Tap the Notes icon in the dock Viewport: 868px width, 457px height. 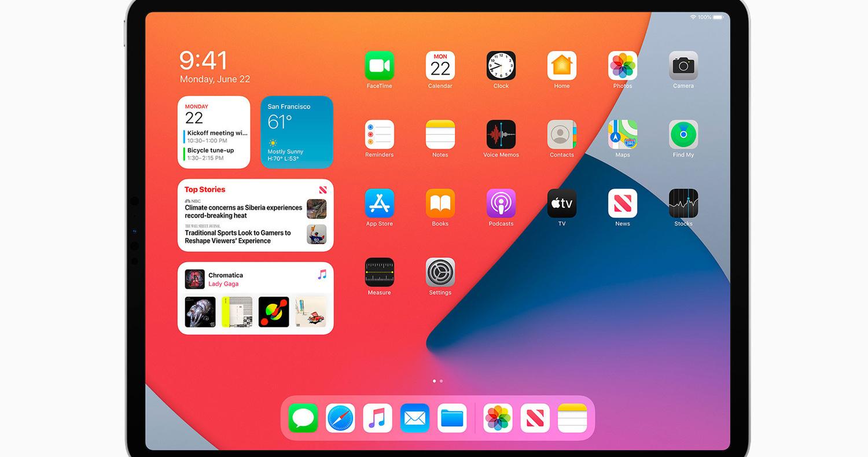coord(572,418)
